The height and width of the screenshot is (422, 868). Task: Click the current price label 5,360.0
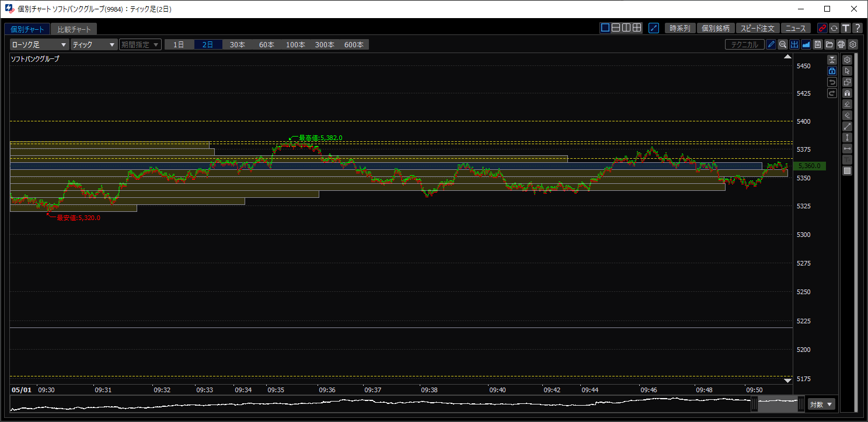810,166
